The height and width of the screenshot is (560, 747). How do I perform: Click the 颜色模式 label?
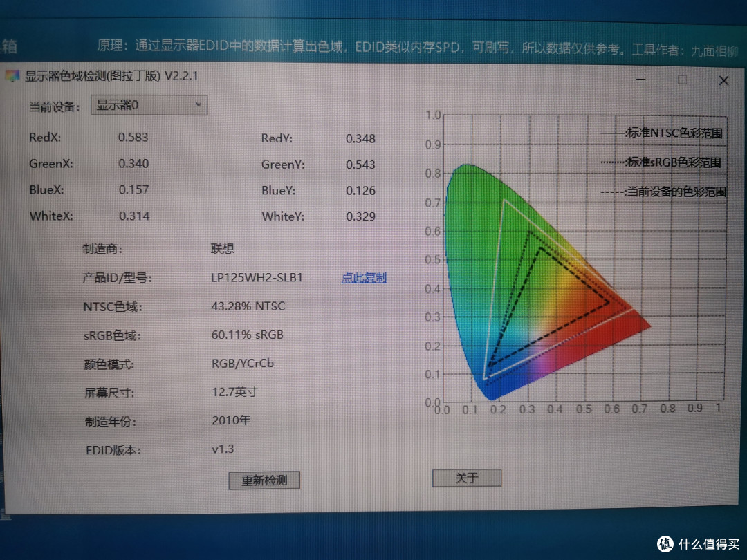(x=109, y=365)
